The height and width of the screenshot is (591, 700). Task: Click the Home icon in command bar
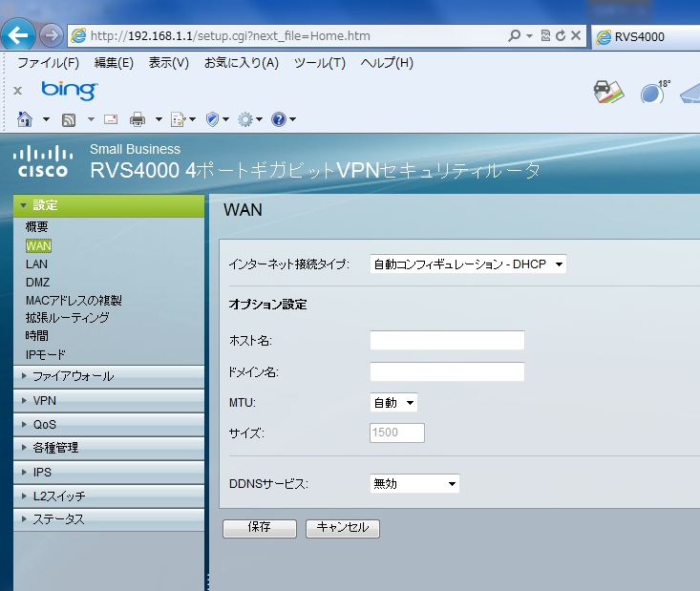point(25,119)
